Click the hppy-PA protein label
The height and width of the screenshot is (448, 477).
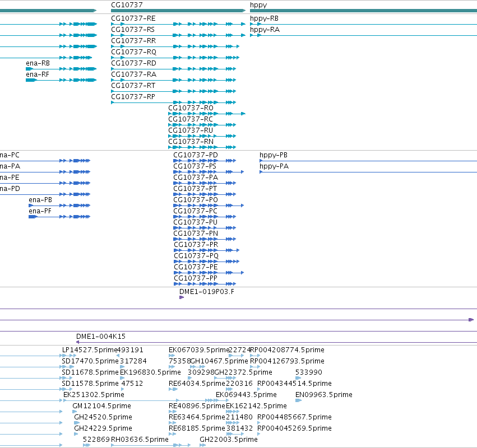coord(274,166)
